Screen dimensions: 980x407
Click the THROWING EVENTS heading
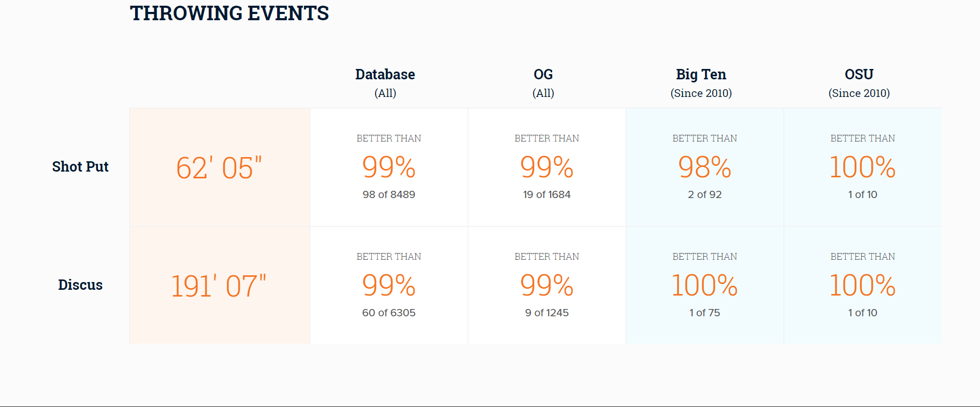[229, 13]
